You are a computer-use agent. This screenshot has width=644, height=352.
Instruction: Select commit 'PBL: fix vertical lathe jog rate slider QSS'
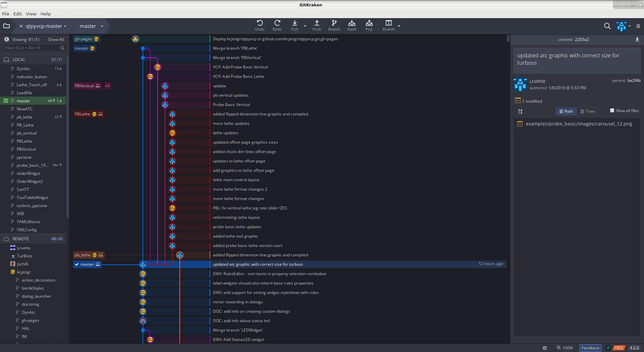(250, 208)
